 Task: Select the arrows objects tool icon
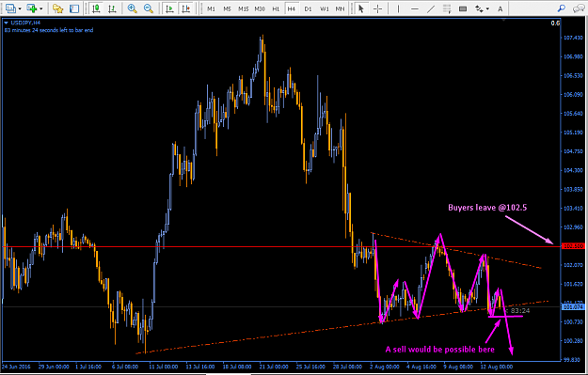pos(479,8)
